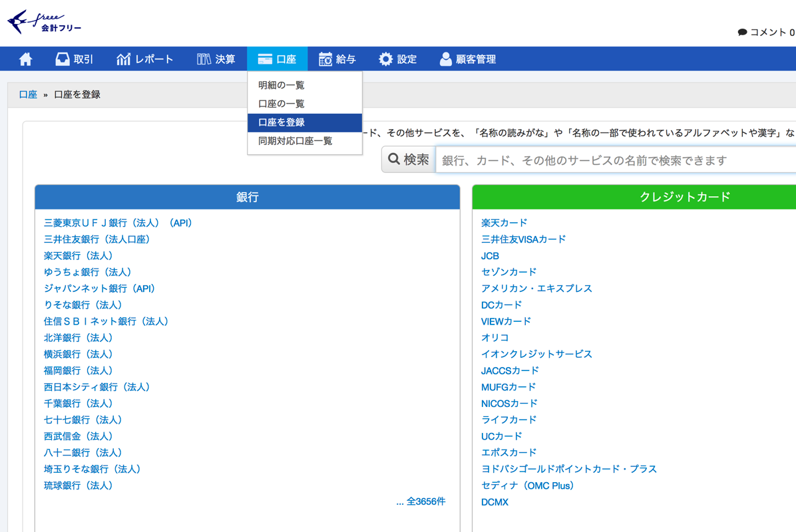Click the inbox icon beside 取引
The image size is (796, 532).
63,59
